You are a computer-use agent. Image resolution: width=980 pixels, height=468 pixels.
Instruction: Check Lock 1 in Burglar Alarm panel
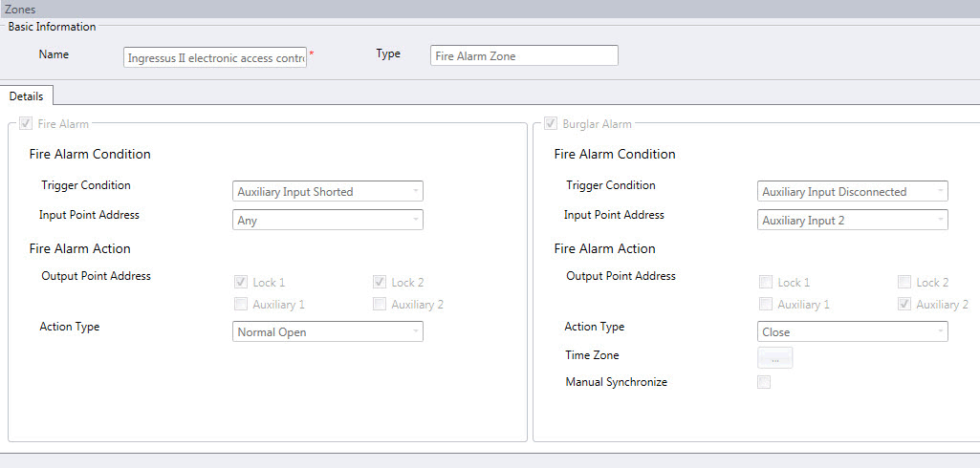[x=765, y=283]
